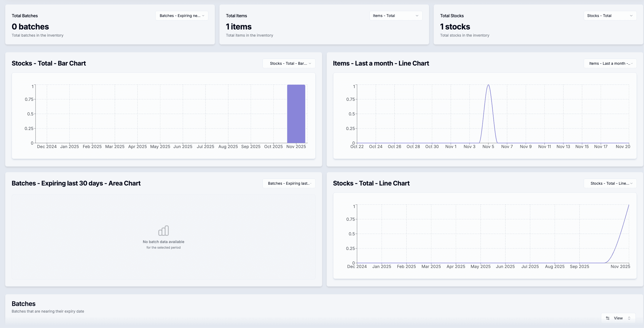644x328 pixels.
Task: Open the Batches - Expiring ne... metric selector
Action: click(182, 16)
